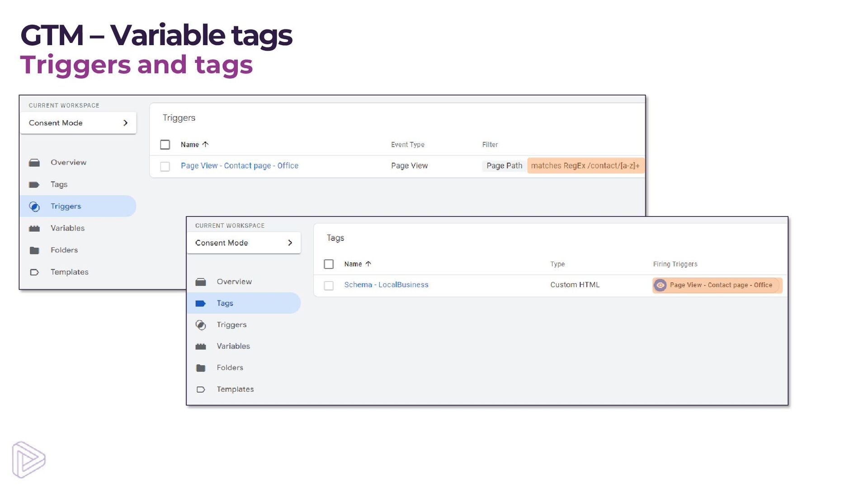Click Templates label icon in front panel
868x488 pixels.
(x=201, y=389)
